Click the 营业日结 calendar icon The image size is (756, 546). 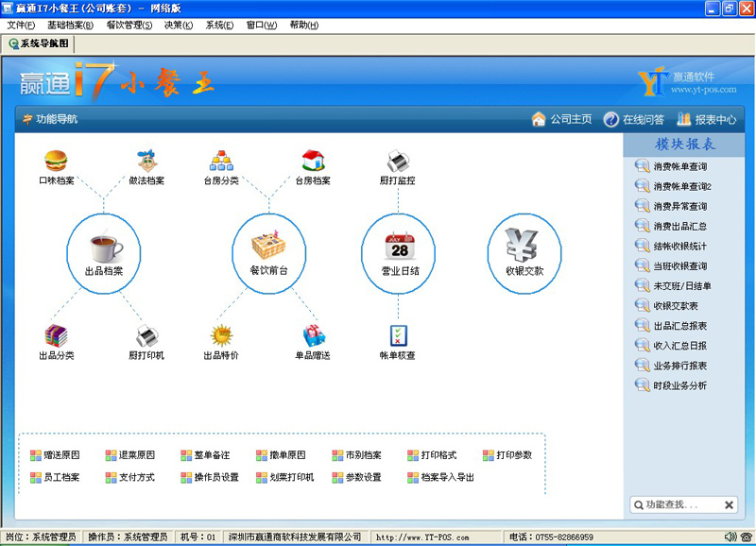tap(399, 247)
